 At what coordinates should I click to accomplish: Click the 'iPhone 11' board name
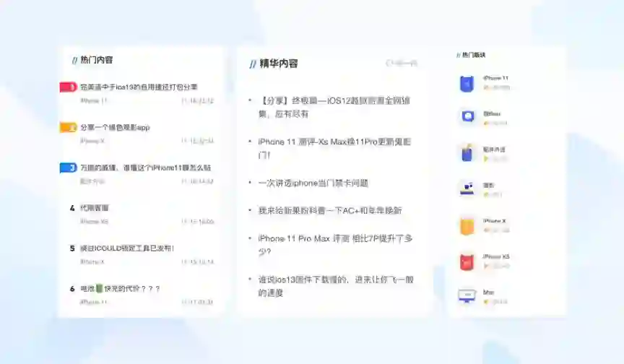495,78
